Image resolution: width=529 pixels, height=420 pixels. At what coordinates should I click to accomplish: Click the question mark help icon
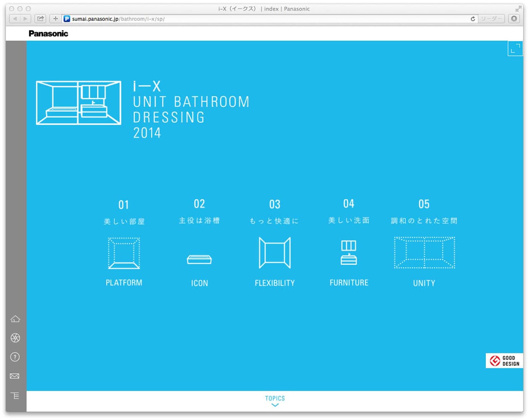click(x=15, y=357)
